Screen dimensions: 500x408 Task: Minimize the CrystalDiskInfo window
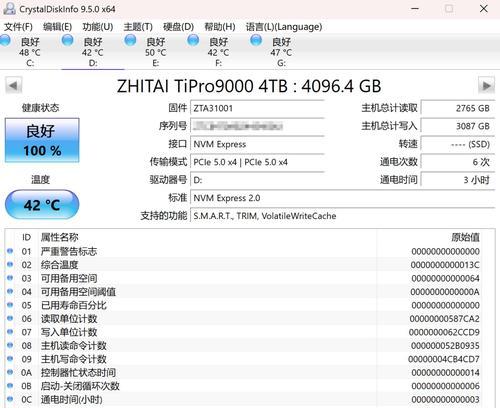tap(415, 9)
